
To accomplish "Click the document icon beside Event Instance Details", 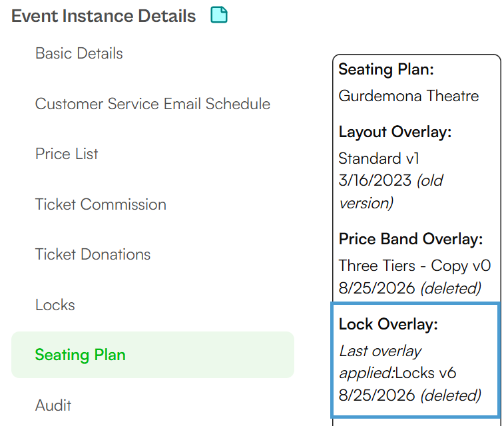I will click(x=219, y=15).
